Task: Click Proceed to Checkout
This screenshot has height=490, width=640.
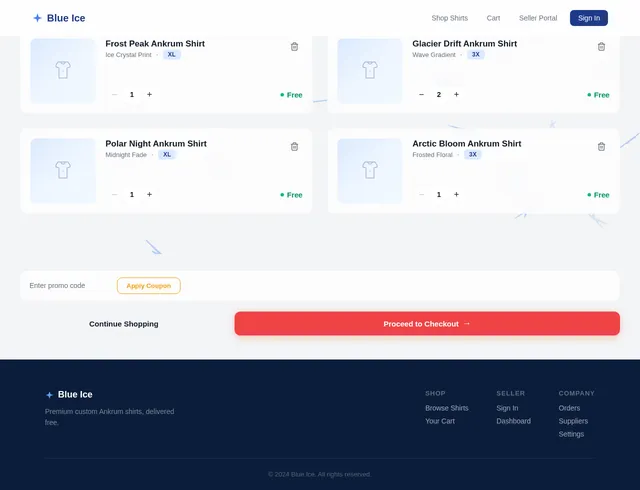Action: click(427, 324)
